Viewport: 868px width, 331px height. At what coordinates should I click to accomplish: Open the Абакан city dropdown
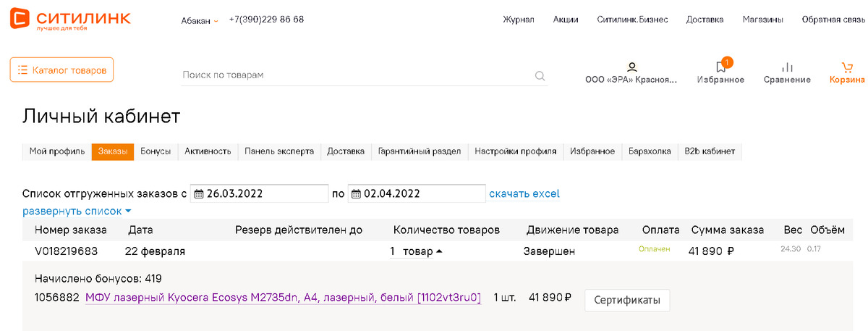click(x=200, y=20)
